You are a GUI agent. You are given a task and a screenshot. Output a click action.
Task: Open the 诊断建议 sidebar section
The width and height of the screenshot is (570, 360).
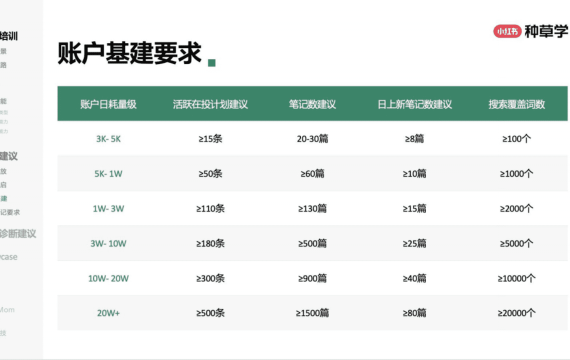[18, 234]
